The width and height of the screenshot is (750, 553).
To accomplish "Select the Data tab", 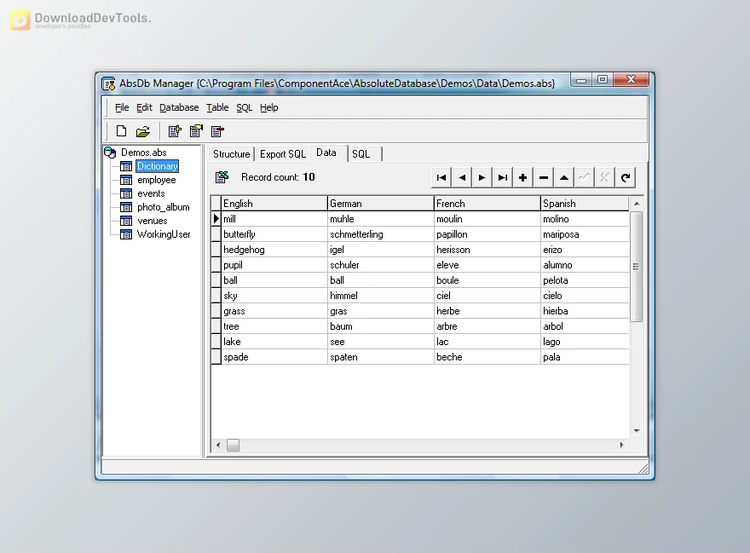I will point(327,153).
